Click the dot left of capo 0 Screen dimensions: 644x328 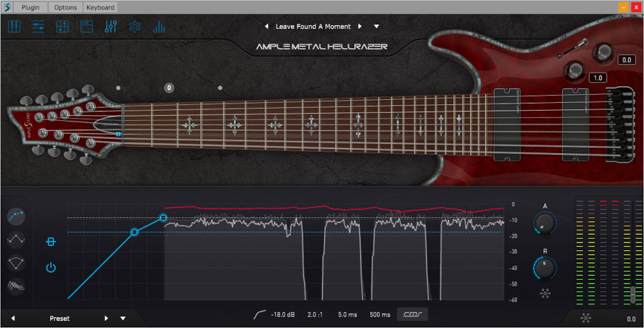pyautogui.click(x=118, y=87)
